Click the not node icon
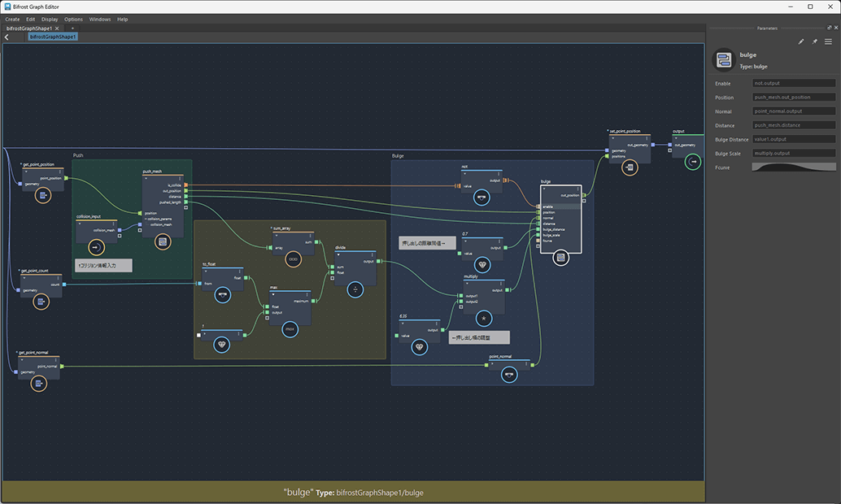 (x=482, y=198)
